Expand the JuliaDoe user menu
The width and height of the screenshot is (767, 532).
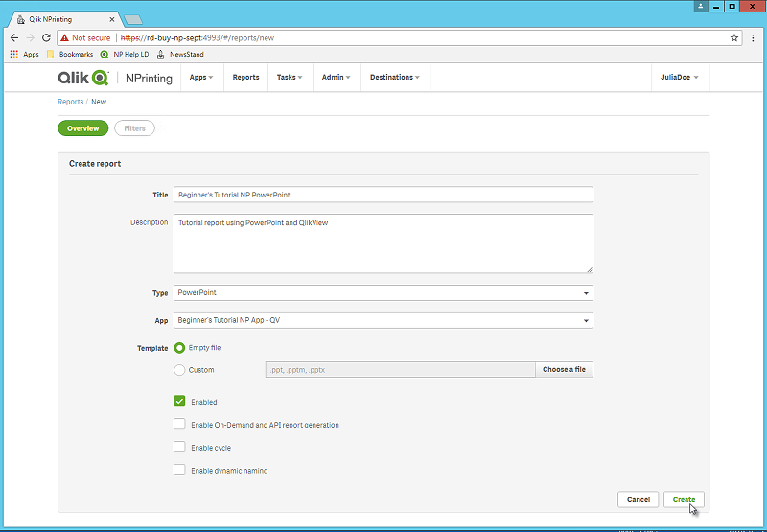[680, 78]
